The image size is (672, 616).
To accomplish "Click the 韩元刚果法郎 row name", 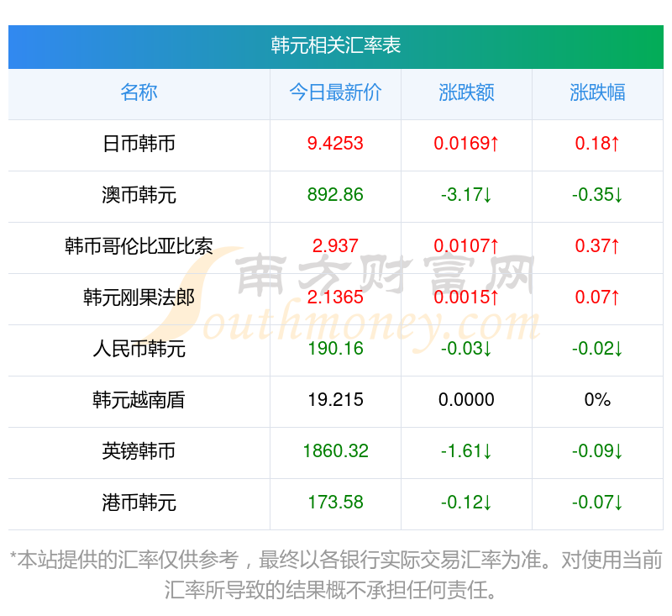I will point(139,297).
